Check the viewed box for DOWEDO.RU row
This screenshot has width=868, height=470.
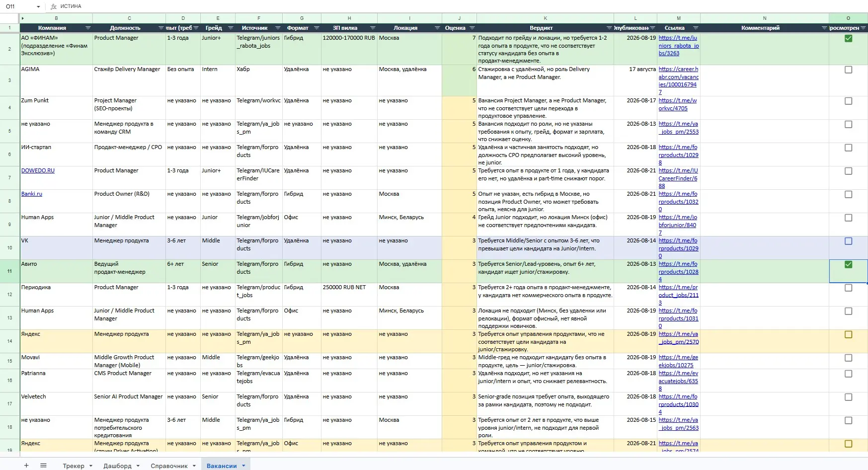(848, 171)
